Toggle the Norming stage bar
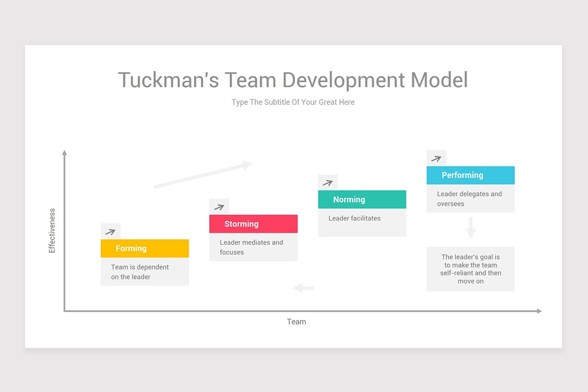 [x=362, y=199]
